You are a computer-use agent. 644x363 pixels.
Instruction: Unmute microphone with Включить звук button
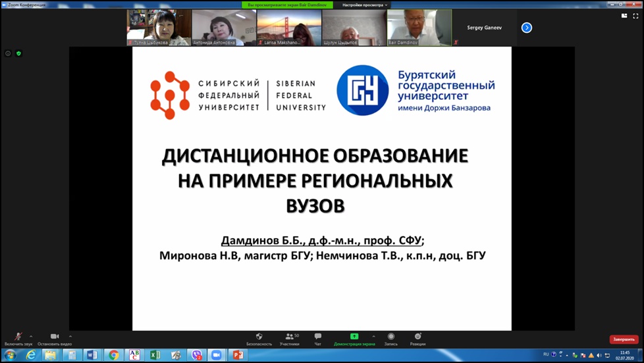click(18, 338)
